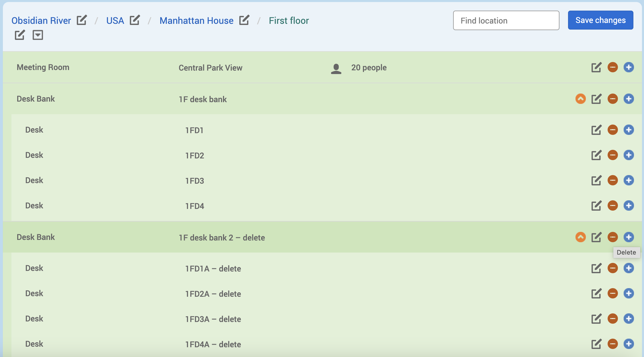Edit the Central Park View meeting room
The image size is (644, 357).
(x=596, y=67)
